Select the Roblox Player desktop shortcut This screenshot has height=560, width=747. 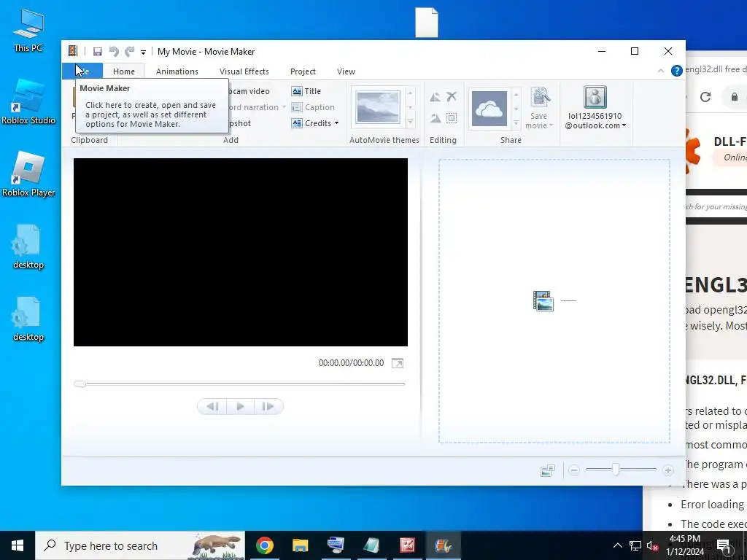(28, 174)
